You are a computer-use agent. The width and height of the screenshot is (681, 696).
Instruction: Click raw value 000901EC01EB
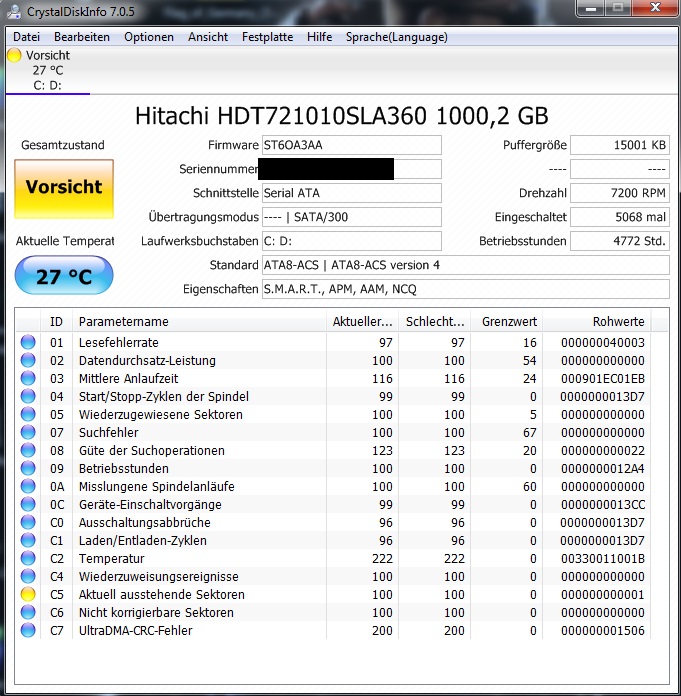(602, 379)
